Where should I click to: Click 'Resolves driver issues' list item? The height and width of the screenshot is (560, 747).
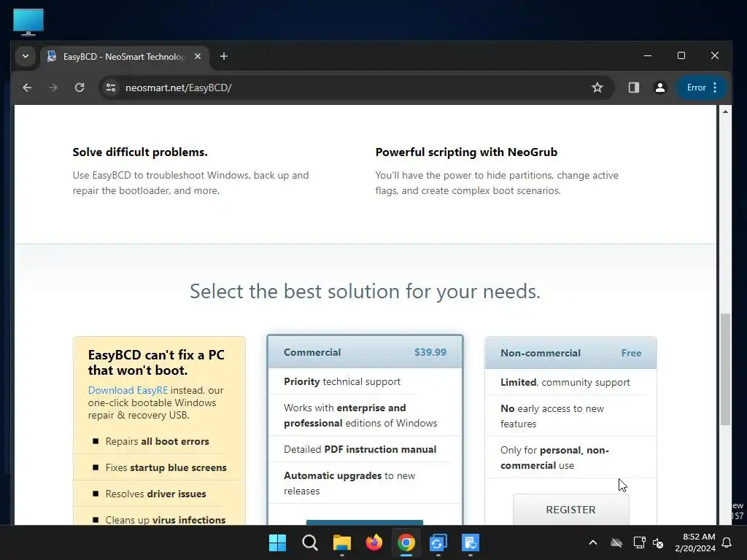[156, 494]
